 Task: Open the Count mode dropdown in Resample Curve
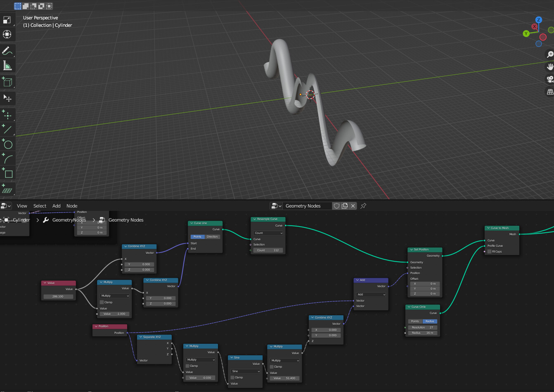coord(268,233)
